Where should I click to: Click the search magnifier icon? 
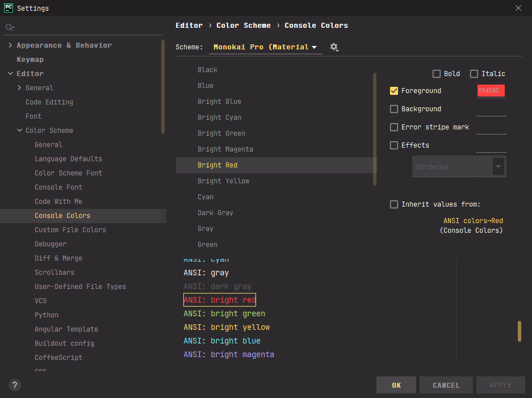[x=9, y=27]
